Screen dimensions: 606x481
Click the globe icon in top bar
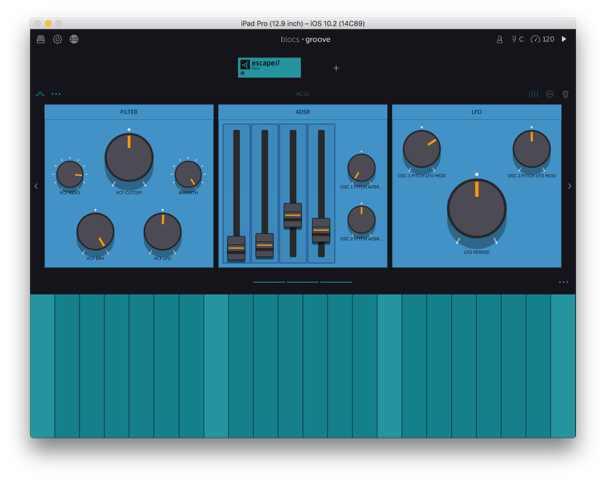click(74, 40)
